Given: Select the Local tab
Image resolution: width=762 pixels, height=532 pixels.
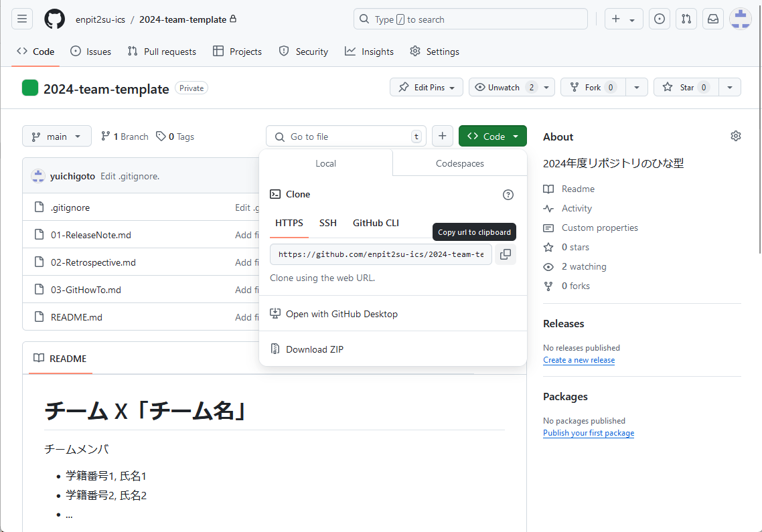Looking at the screenshot, I should 325,163.
